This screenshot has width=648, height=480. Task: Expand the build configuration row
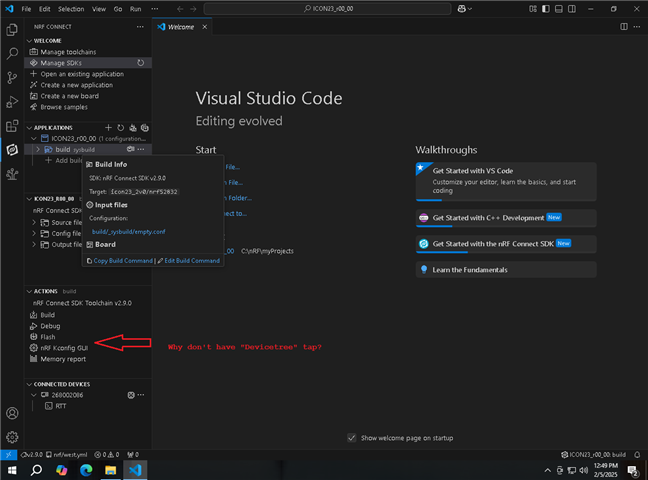pyautogui.click(x=38, y=149)
